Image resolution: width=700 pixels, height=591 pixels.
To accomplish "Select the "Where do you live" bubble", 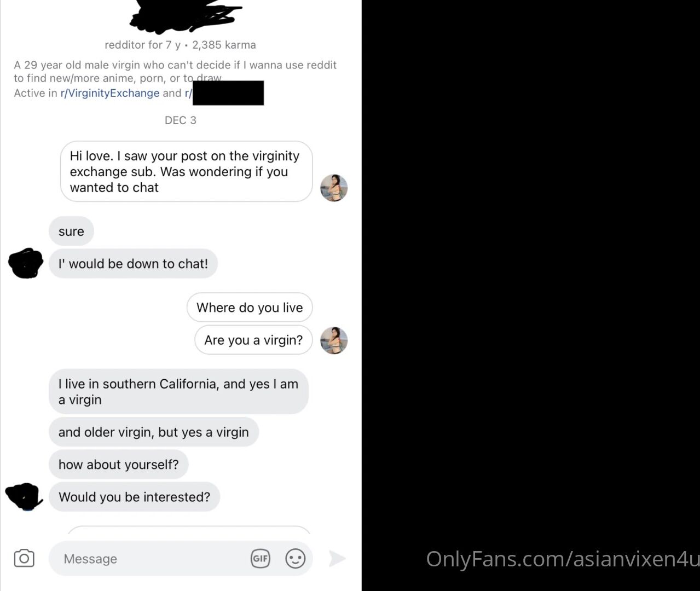I will (250, 308).
